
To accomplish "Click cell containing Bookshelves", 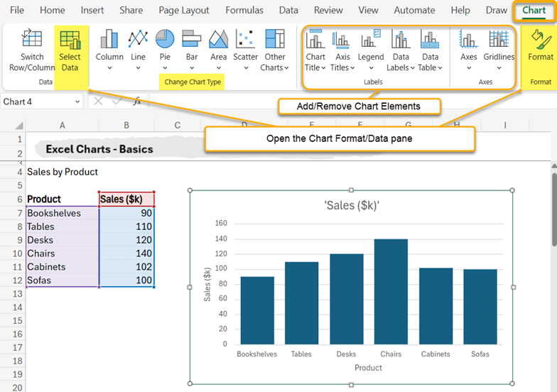I will click(63, 213).
